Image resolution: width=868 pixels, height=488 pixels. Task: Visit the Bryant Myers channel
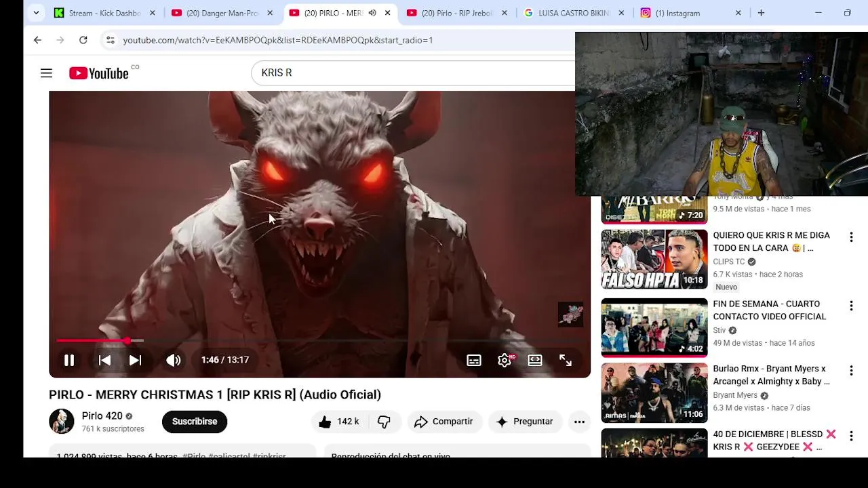coord(735,395)
